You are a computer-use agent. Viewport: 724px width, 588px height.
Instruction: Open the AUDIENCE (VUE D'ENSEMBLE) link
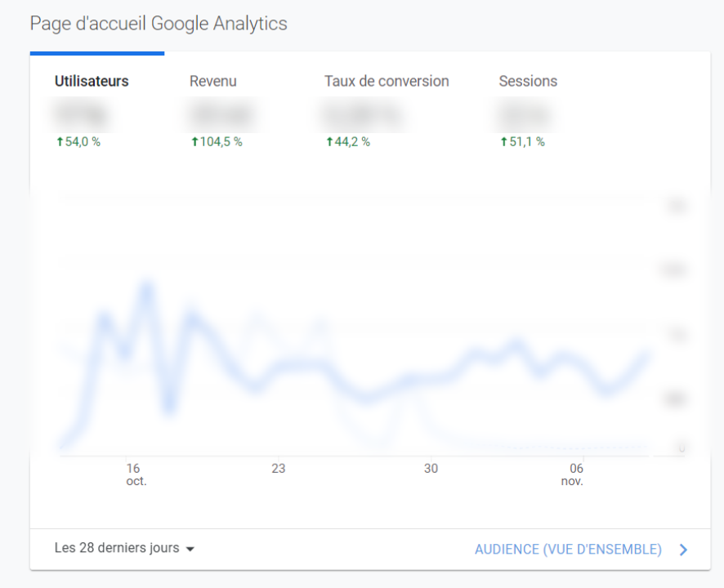coord(568,550)
